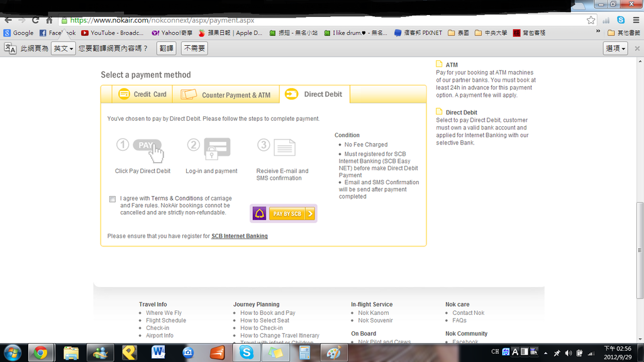Open File Explorer from the taskbar
Screen dimensions: 644x362
(x=71, y=353)
